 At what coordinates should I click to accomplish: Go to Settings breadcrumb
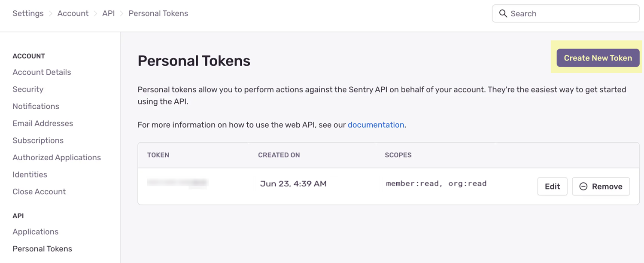click(28, 14)
